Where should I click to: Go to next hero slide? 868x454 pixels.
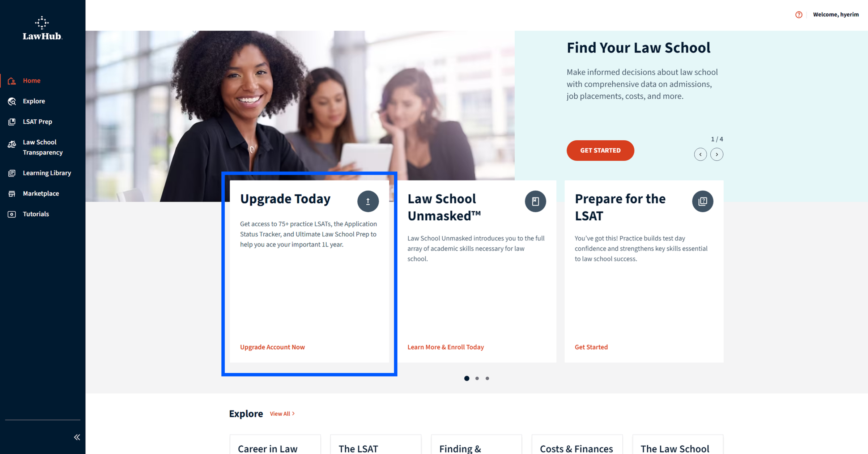[716, 154]
